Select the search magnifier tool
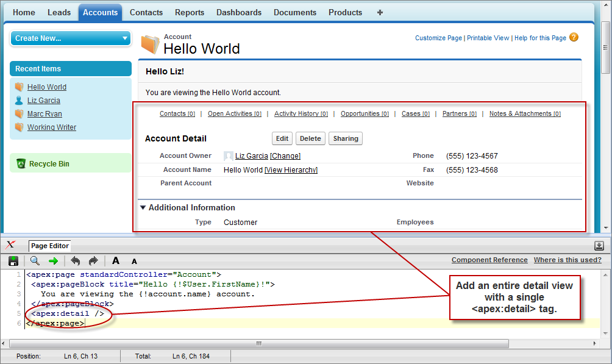612x364 pixels. [x=35, y=261]
